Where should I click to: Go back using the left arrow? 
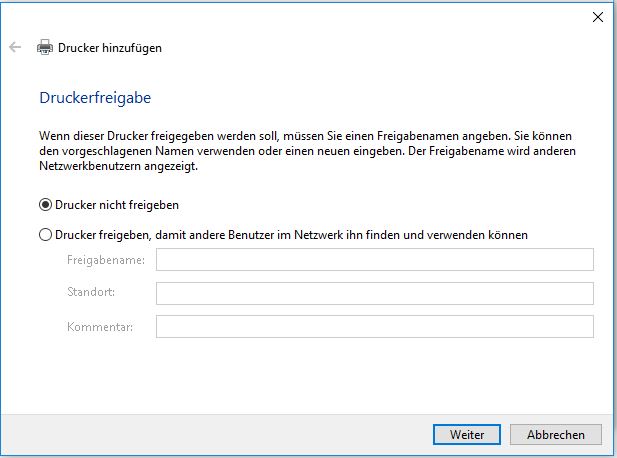(15, 47)
